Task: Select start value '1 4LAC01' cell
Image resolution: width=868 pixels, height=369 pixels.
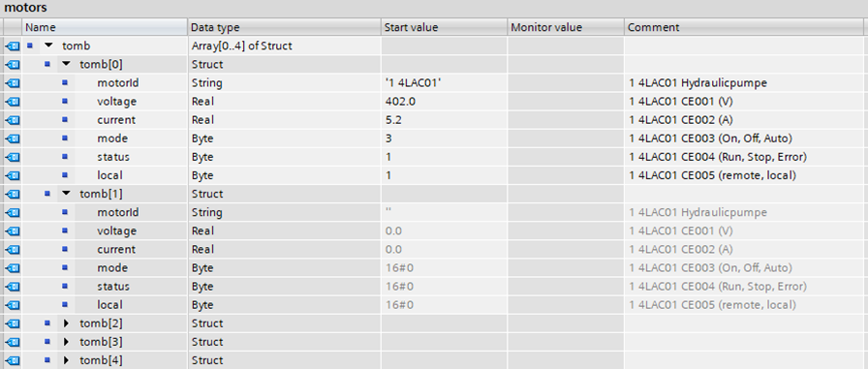Action: point(444,83)
